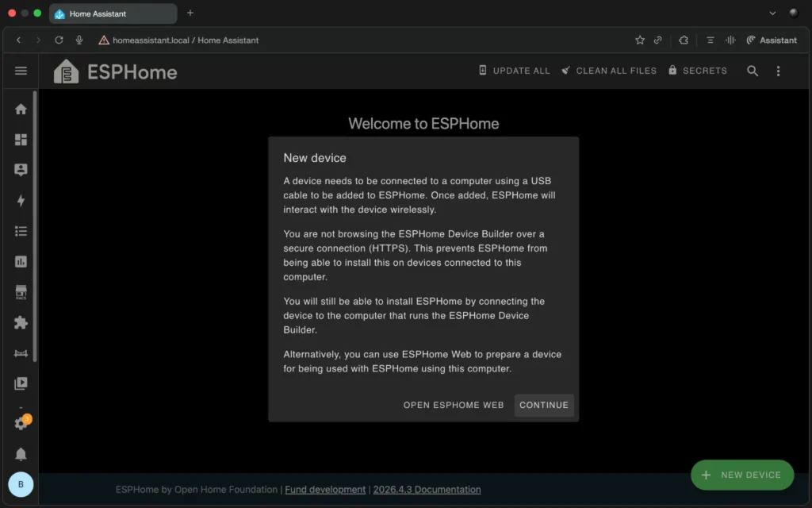Image resolution: width=812 pixels, height=508 pixels.
Task: Go forward with browser forward arrow
Action: 38,40
